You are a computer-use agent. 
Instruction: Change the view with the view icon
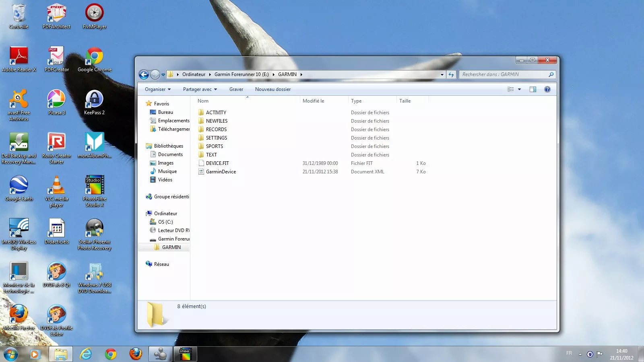coord(510,89)
